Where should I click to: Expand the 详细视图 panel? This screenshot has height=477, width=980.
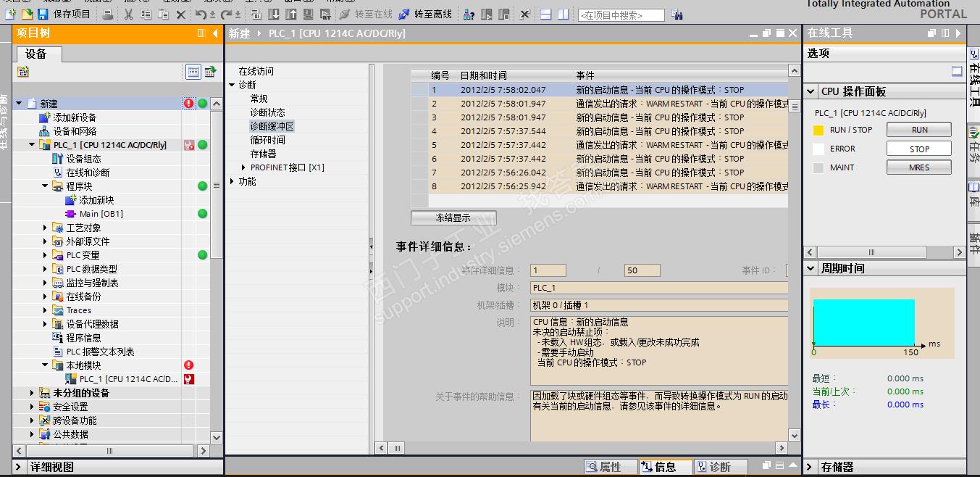pos(20,468)
